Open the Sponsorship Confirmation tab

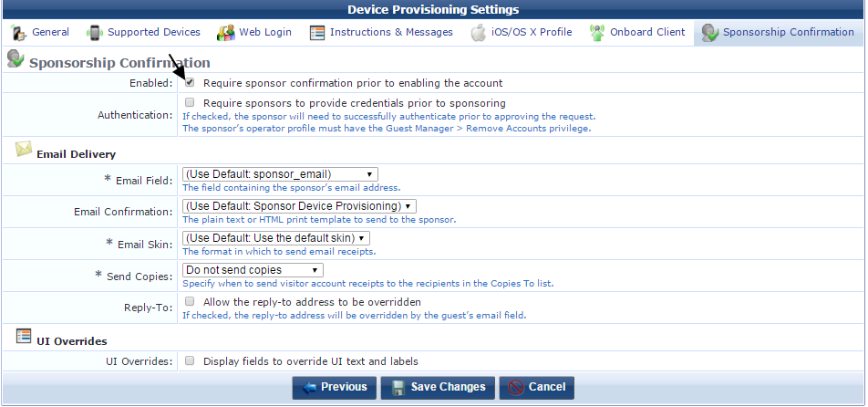[778, 33]
